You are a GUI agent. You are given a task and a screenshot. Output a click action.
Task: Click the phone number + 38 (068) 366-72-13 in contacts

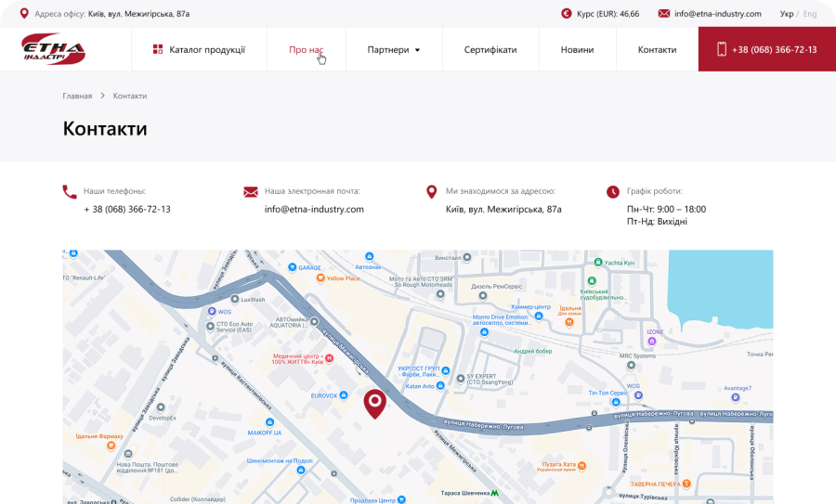point(127,209)
